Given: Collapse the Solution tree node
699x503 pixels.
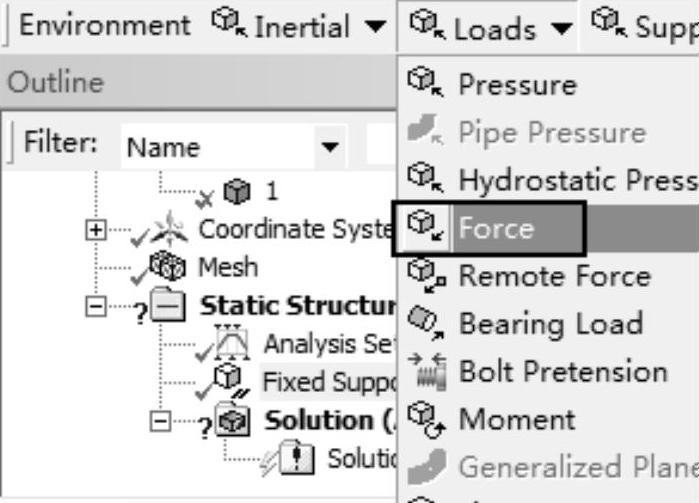Looking at the screenshot, I should pos(158,421).
